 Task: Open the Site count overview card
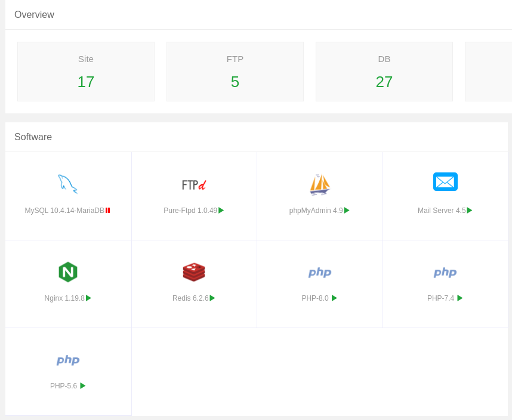tap(86, 72)
